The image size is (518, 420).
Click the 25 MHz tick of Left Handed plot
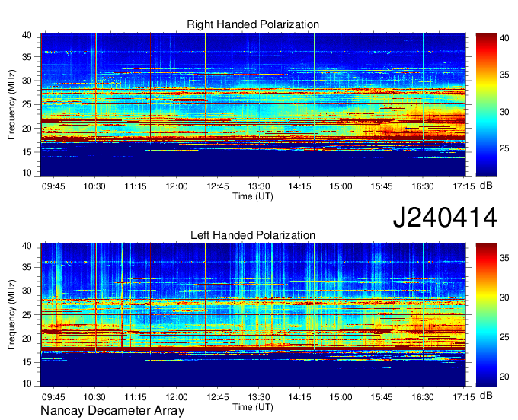(x=27, y=315)
